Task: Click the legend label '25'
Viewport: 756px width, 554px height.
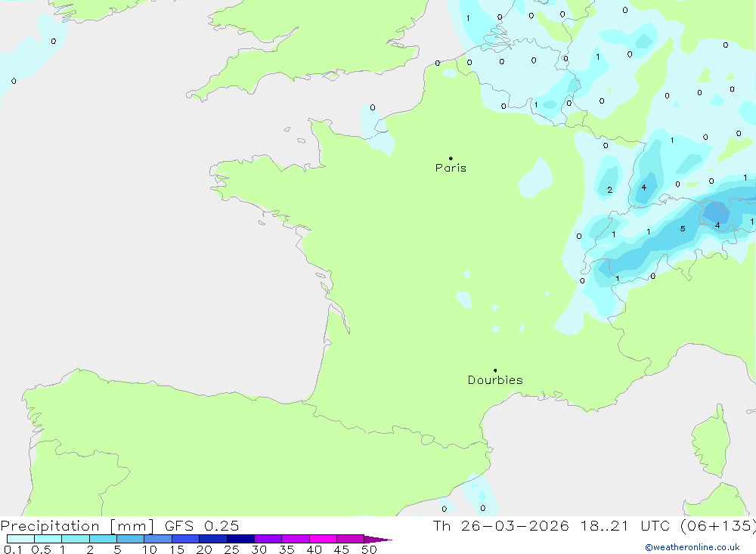Action: point(232,549)
